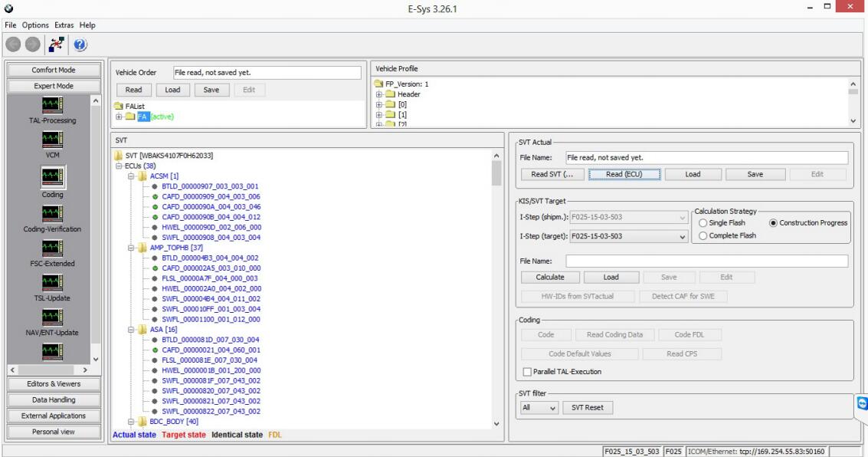
Task: Enable the Parallel TAL-Execution checkbox
Action: 527,372
